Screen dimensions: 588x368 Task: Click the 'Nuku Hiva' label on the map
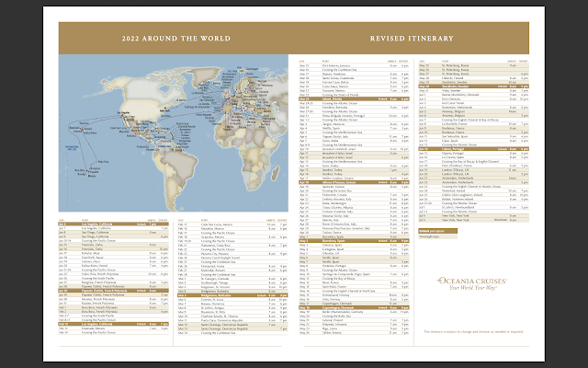click(x=104, y=162)
